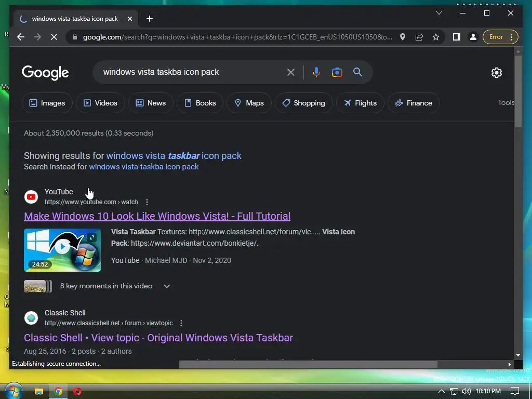The height and width of the screenshot is (399, 532).
Task: Show hidden tray icons chevron
Action: coord(442,392)
